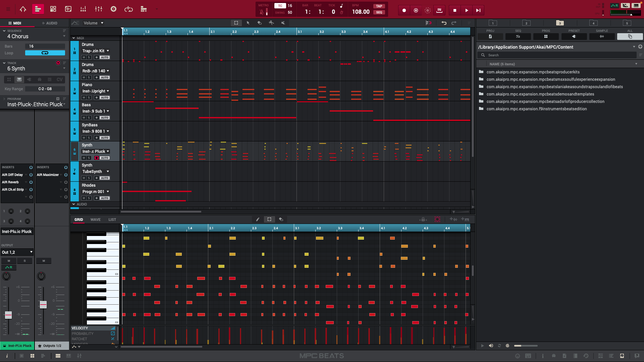Screen dimensions: 644x362
Task: Solo the Bass track with S
Action: tap(89, 118)
